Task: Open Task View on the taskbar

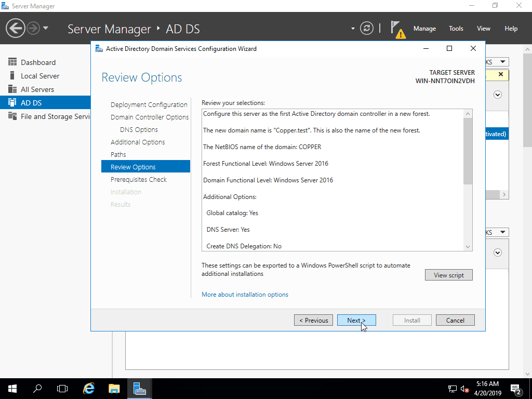Action: tap(62, 389)
